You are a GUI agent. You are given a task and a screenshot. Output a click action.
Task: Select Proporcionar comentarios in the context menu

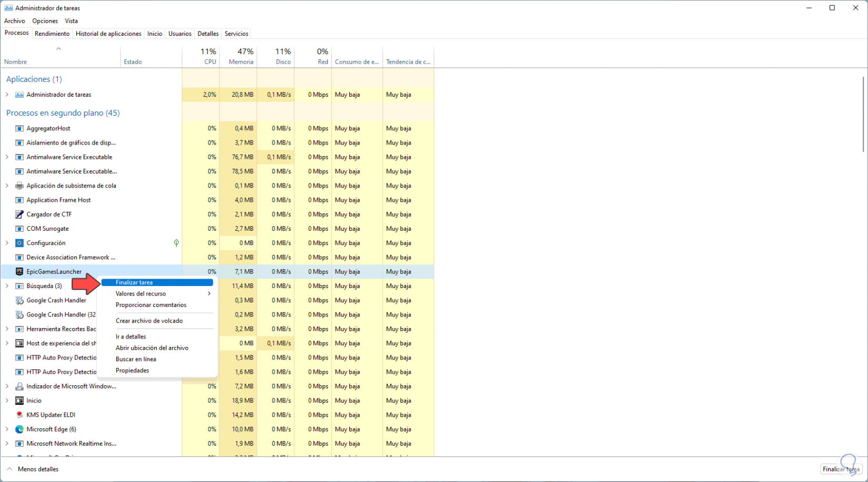click(157, 305)
